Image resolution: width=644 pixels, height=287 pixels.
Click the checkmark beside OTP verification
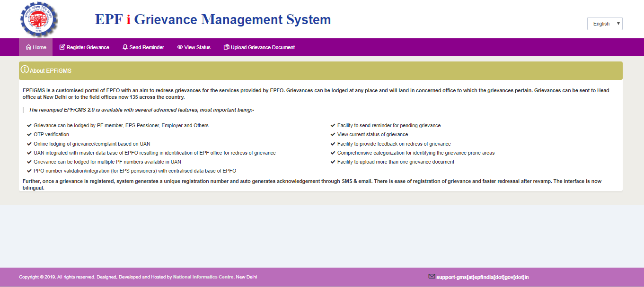pos(29,135)
